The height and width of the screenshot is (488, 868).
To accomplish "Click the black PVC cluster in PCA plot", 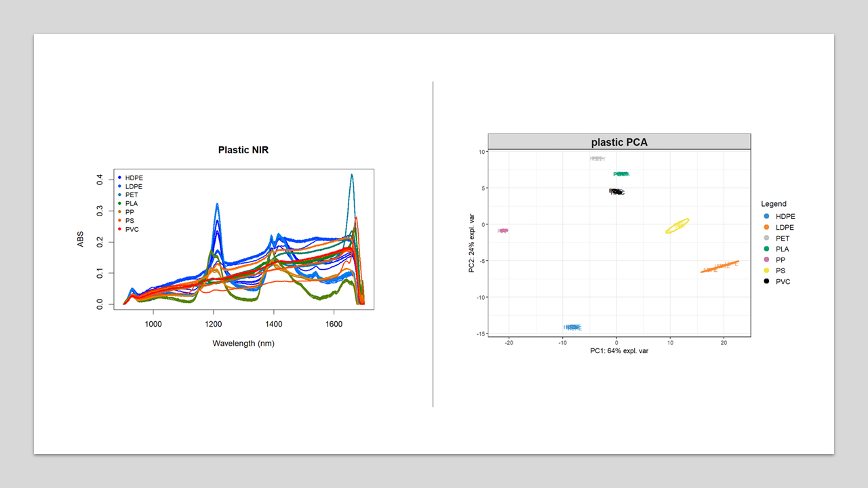I will 616,192.
